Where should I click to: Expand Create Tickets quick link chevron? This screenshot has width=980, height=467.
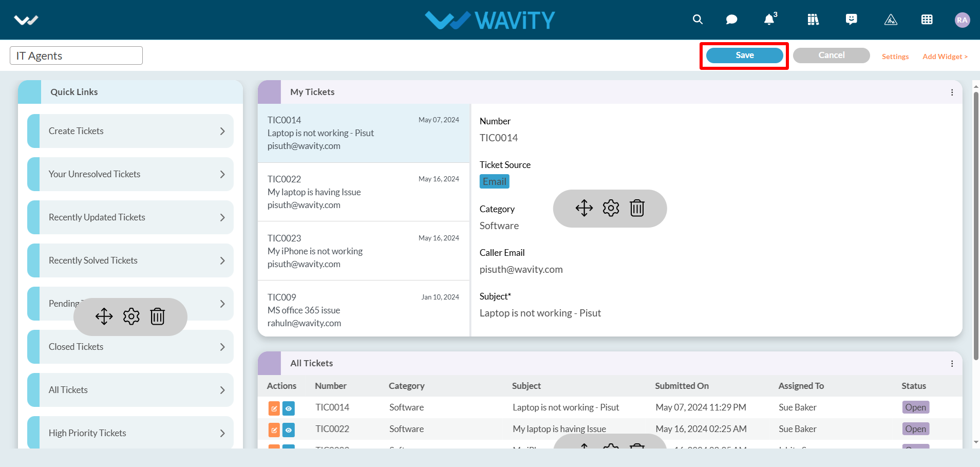(x=222, y=131)
